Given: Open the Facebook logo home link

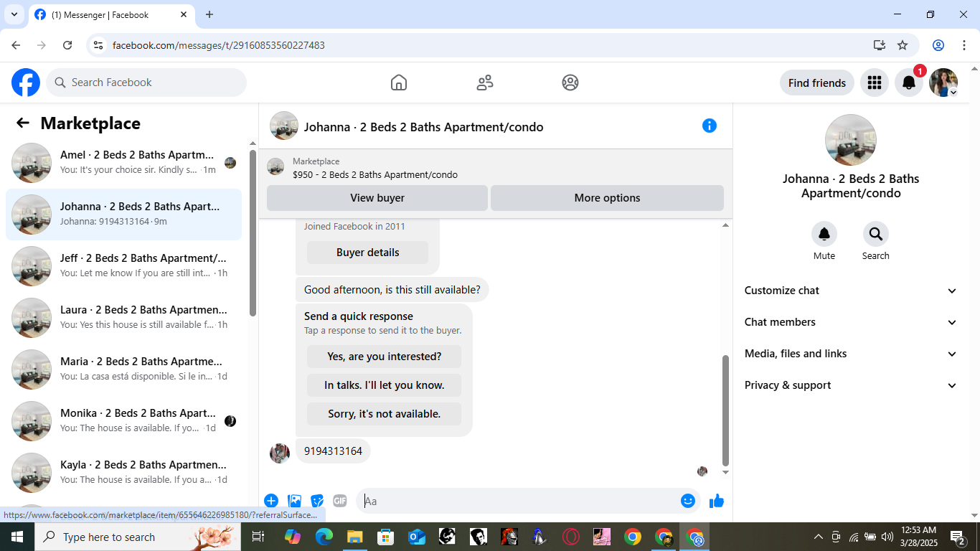Looking at the screenshot, I should tap(26, 83).
